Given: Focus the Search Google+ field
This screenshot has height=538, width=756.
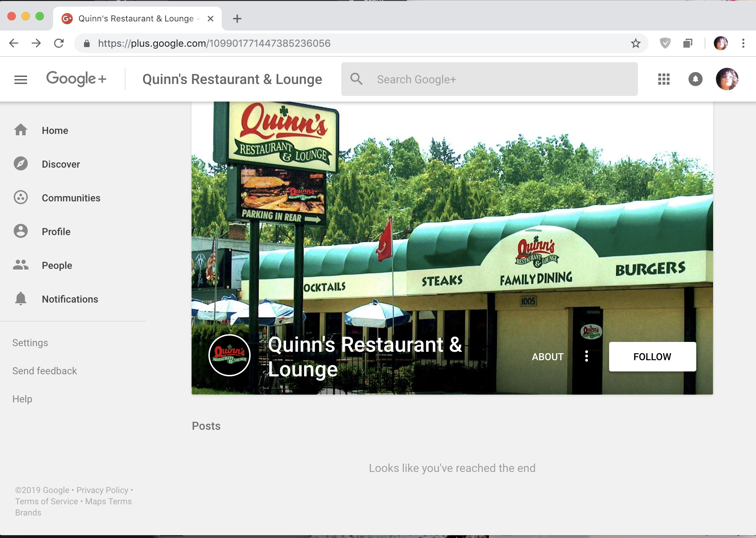Looking at the screenshot, I should [489, 79].
